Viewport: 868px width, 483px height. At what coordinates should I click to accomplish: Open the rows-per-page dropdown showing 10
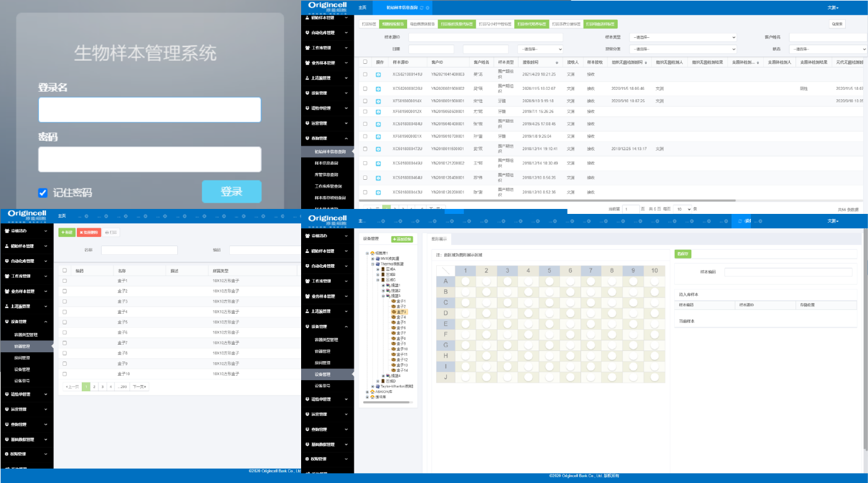coord(682,209)
